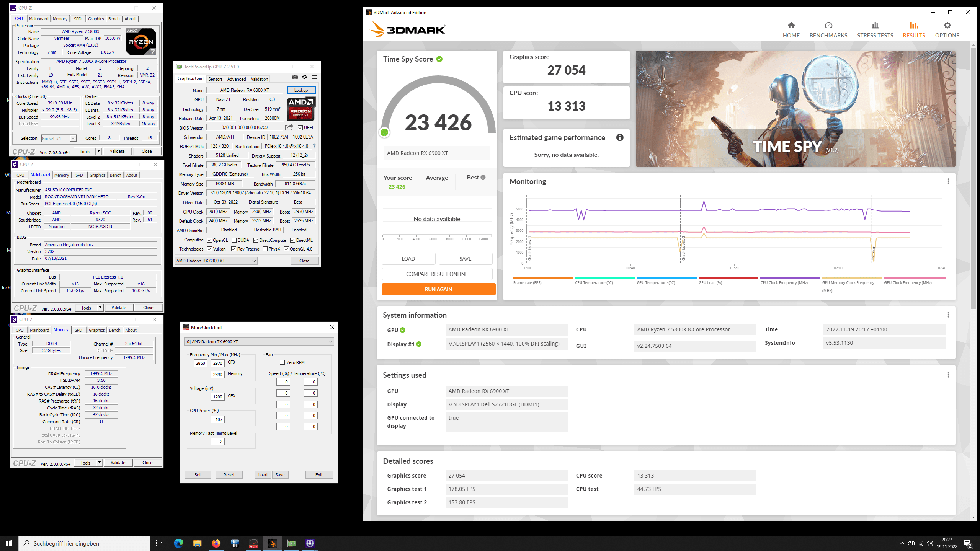Switch to 3DMark taskbar icon

point(272,543)
